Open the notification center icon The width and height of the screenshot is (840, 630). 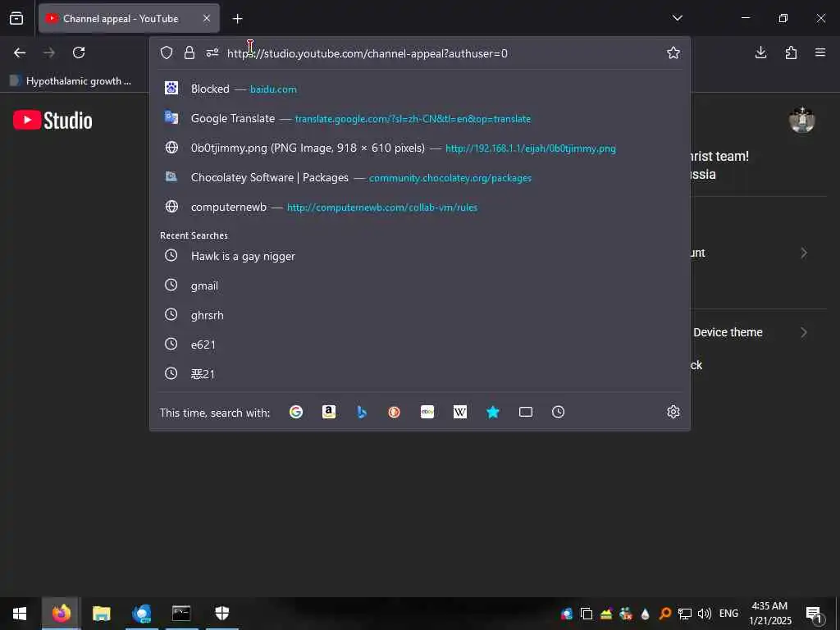pos(815,614)
